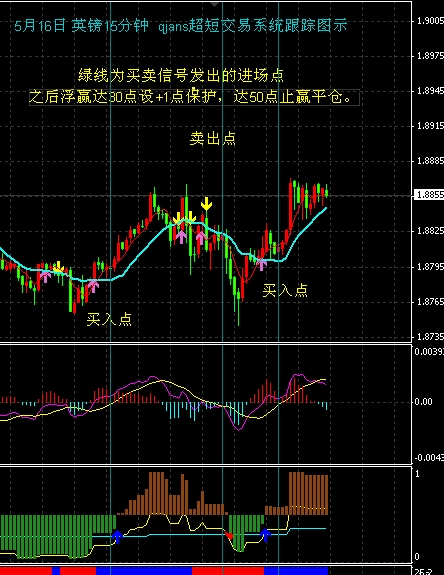Click the topmost yellow sell arrow below 卖出点
This screenshot has width=444, height=575.
(x=206, y=204)
